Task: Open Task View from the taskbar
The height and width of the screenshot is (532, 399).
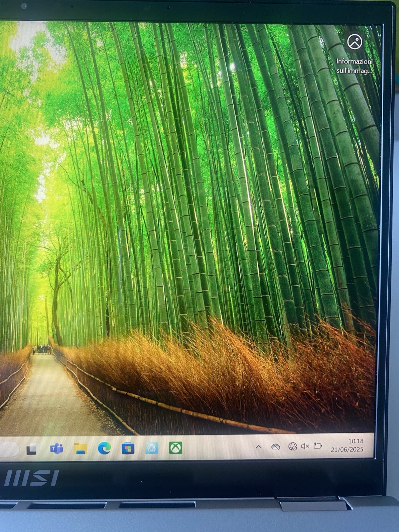Action: click(x=32, y=450)
